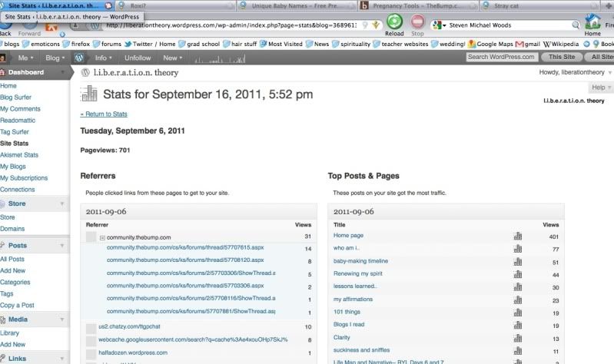This screenshot has width=614, height=364.
Task: Open the Wikipedia bookmark
Action: point(561,44)
